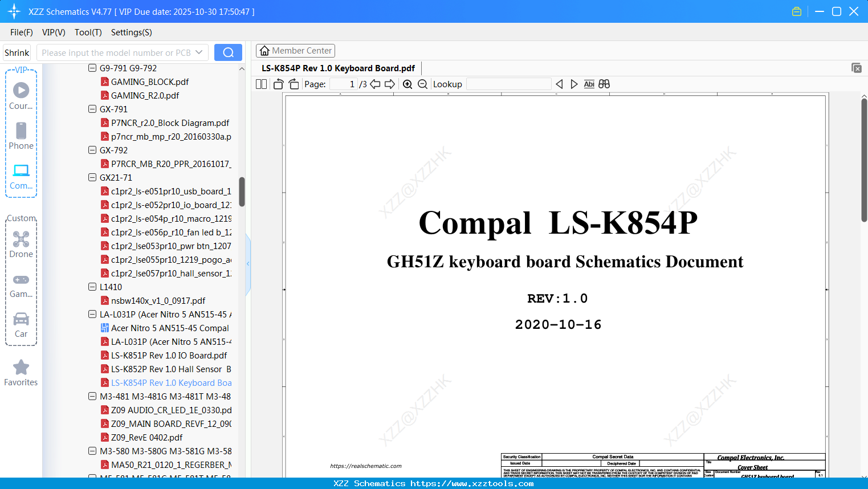Click the page number field

click(343, 84)
